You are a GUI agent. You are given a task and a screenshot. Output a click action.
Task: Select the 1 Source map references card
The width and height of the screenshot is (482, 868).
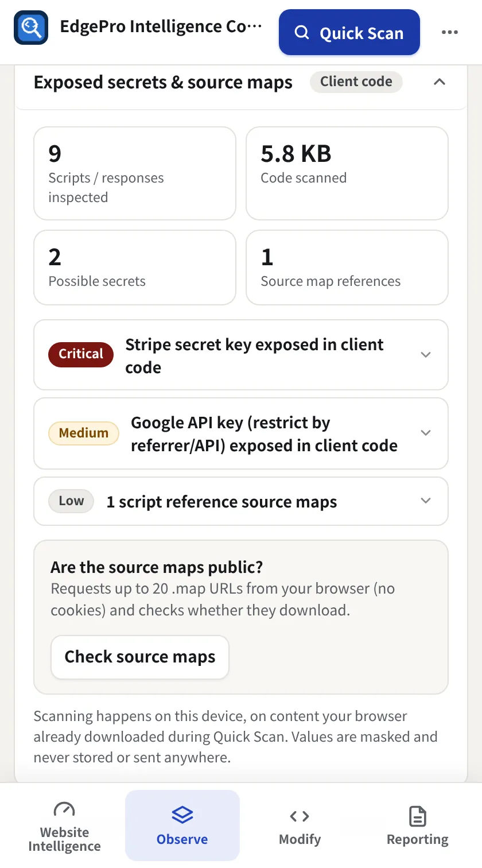347,268
